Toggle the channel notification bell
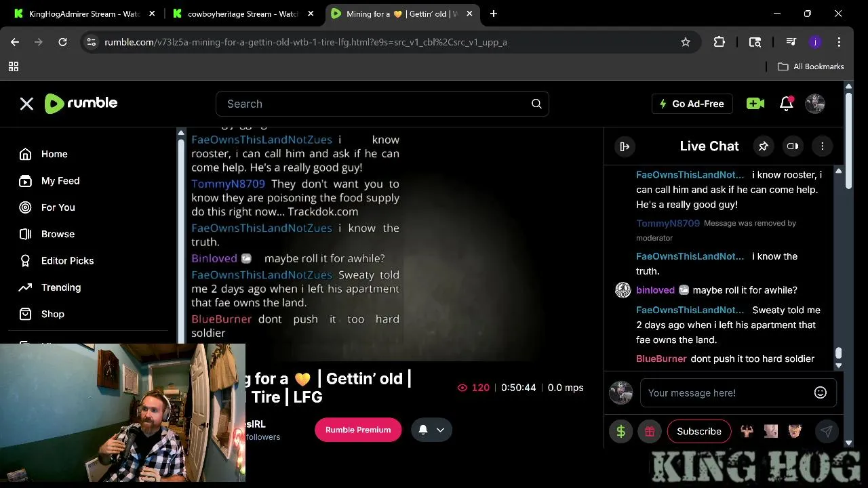Screen dimensions: 868x488 423,430
